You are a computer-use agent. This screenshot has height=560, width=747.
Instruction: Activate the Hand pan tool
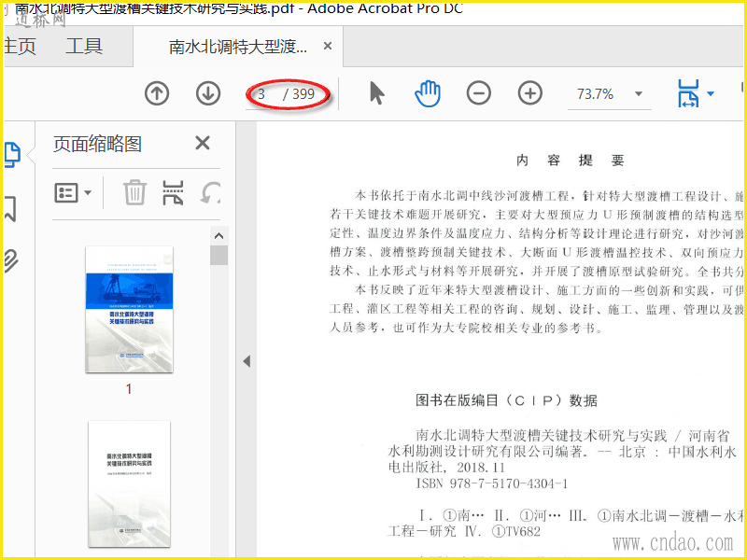coord(428,93)
